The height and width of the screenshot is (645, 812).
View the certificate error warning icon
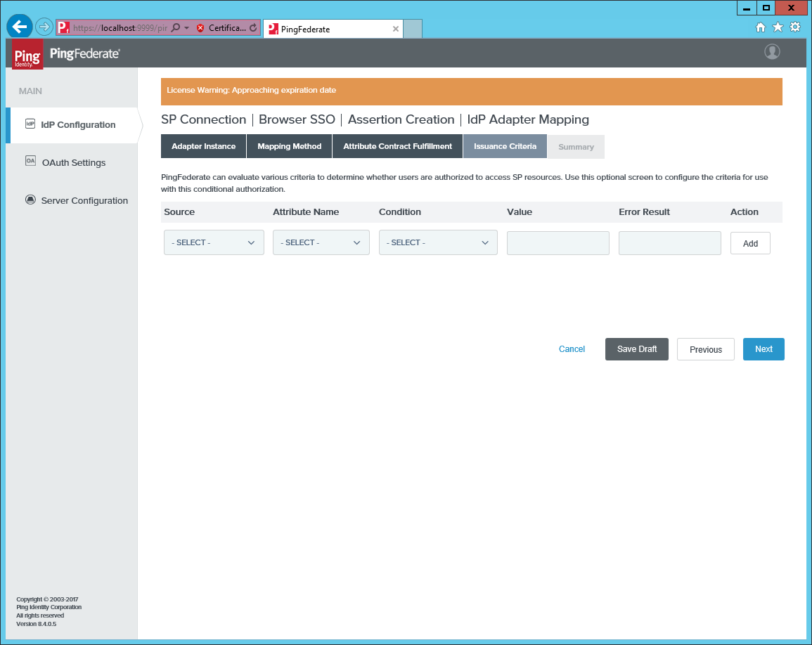click(x=200, y=28)
